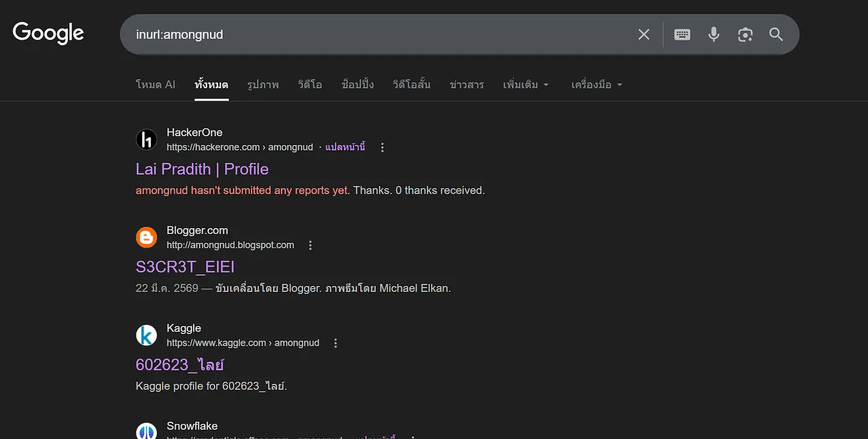Image resolution: width=868 pixels, height=439 pixels.
Task: Click the Google logo
Action: [x=48, y=33]
